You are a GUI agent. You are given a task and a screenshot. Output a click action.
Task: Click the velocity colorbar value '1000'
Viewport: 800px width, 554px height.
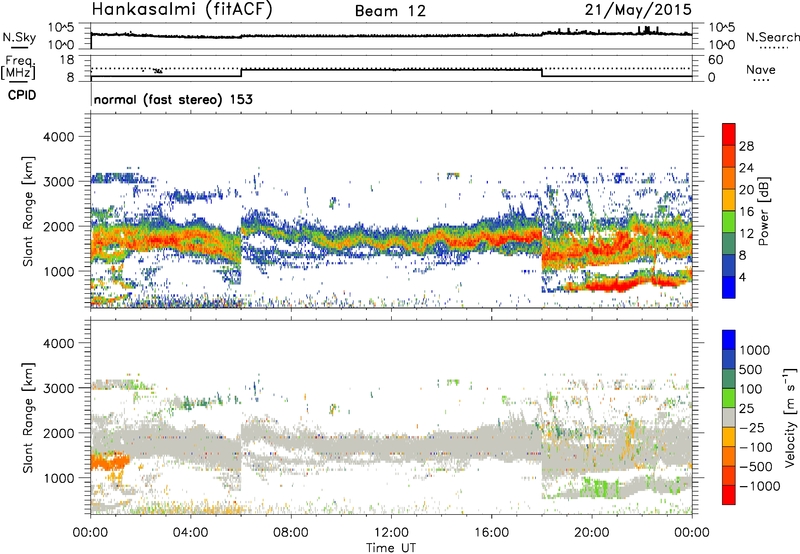point(754,350)
